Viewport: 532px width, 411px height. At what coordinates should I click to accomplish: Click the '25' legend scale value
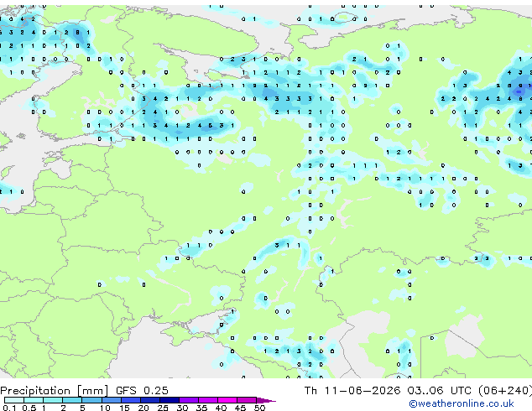coord(163,408)
